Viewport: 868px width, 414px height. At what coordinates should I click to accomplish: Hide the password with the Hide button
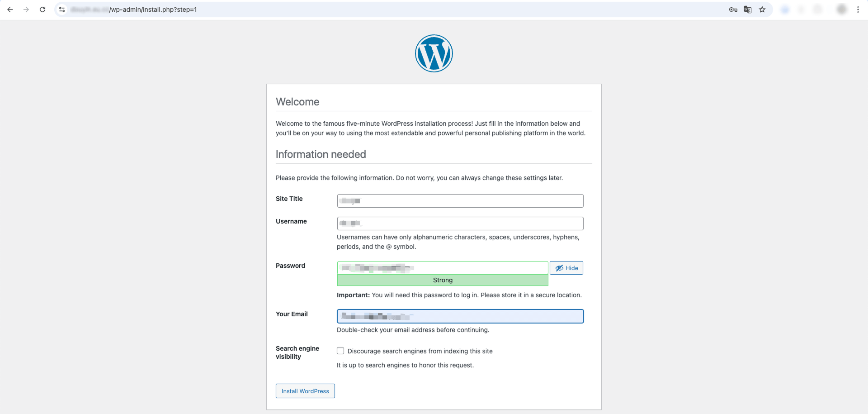[x=566, y=268]
